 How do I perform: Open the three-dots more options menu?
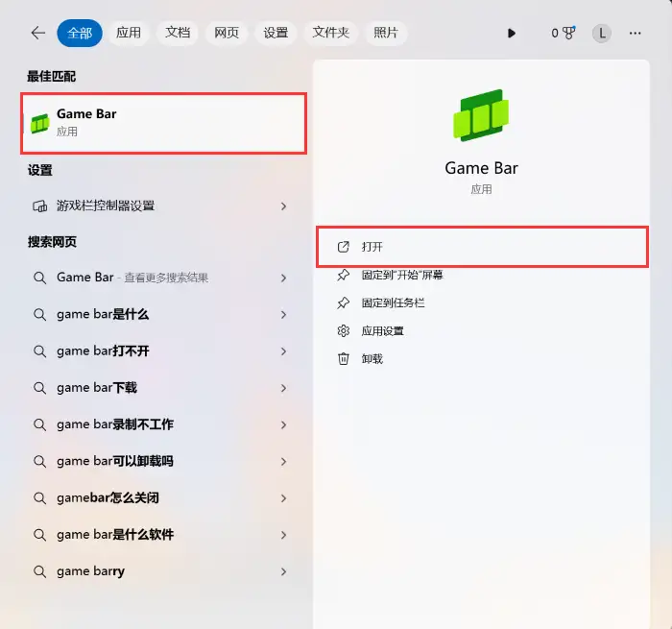(x=636, y=33)
